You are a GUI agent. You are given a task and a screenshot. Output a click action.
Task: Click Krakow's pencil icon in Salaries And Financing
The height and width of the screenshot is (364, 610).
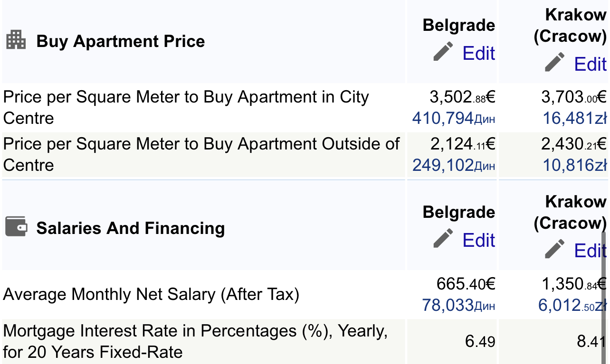click(554, 249)
